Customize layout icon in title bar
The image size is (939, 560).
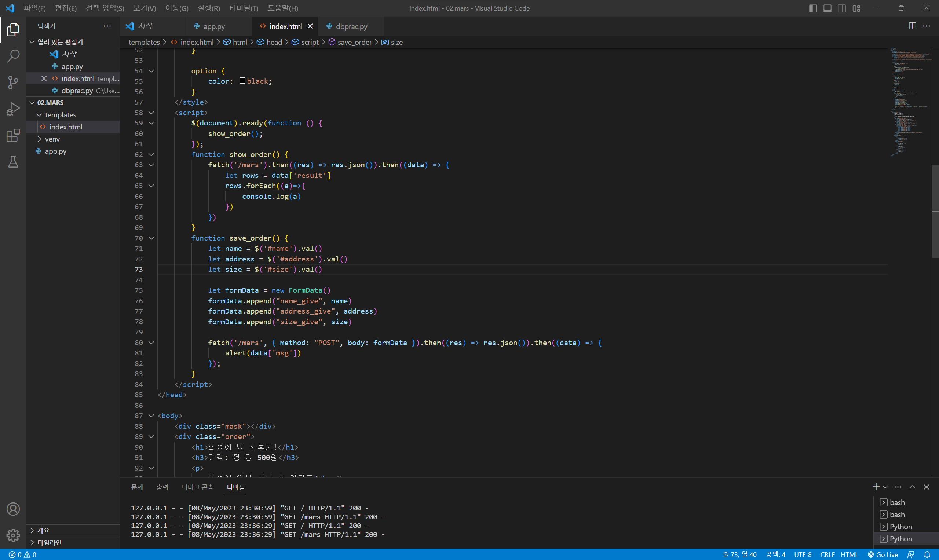coord(856,8)
